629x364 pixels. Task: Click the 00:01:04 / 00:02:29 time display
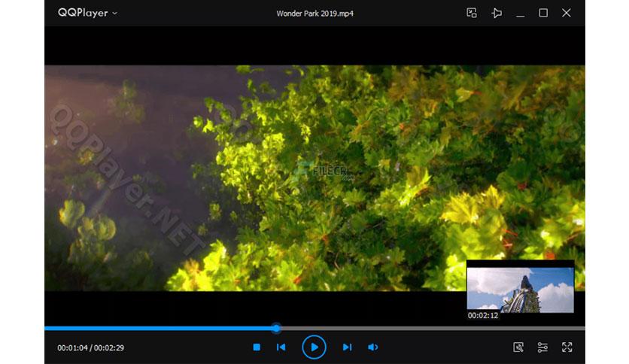[x=90, y=347]
